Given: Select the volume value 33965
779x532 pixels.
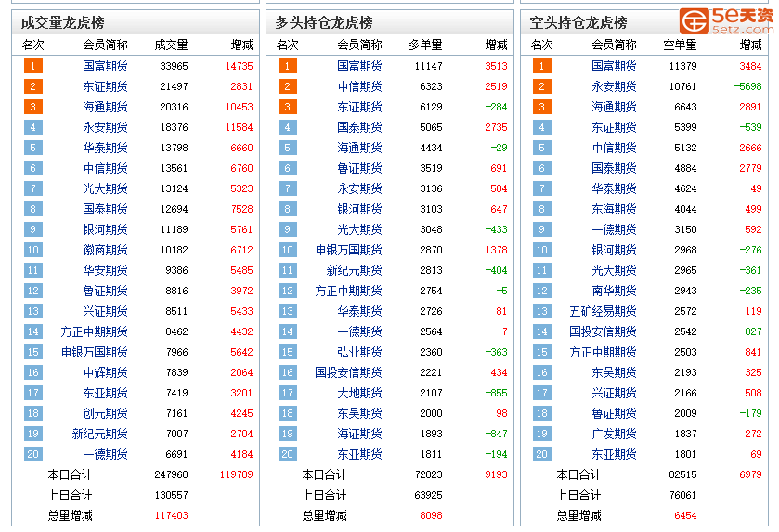Looking at the screenshot, I should click(174, 66).
